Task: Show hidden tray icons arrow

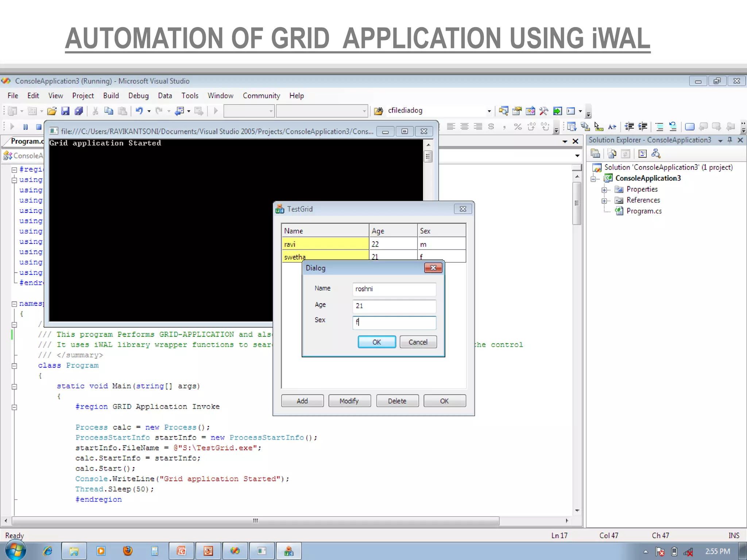Action: pos(646,551)
